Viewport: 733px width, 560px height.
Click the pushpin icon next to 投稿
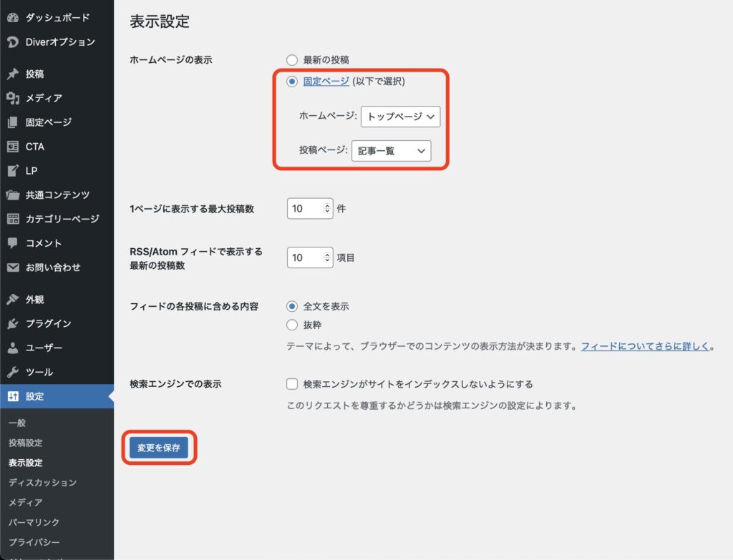13,74
